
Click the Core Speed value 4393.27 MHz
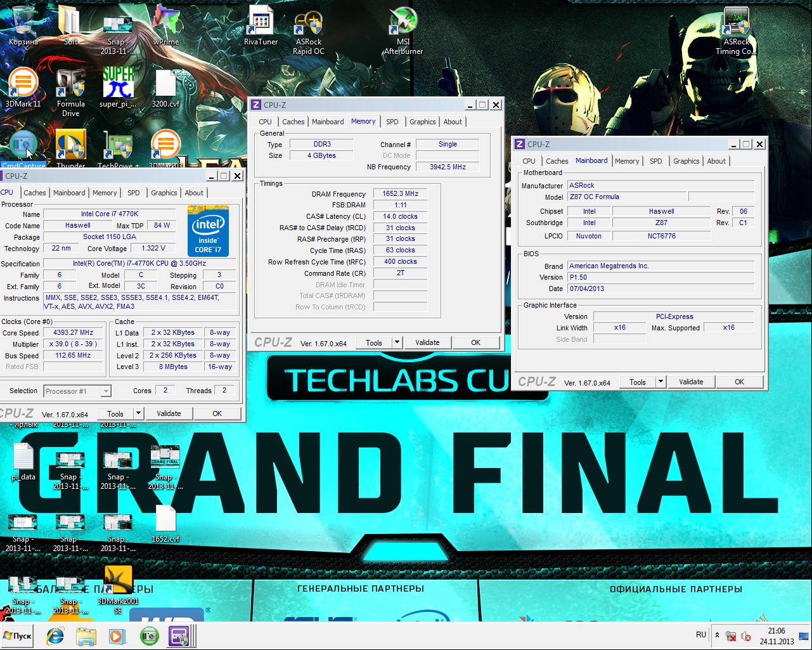click(73, 333)
